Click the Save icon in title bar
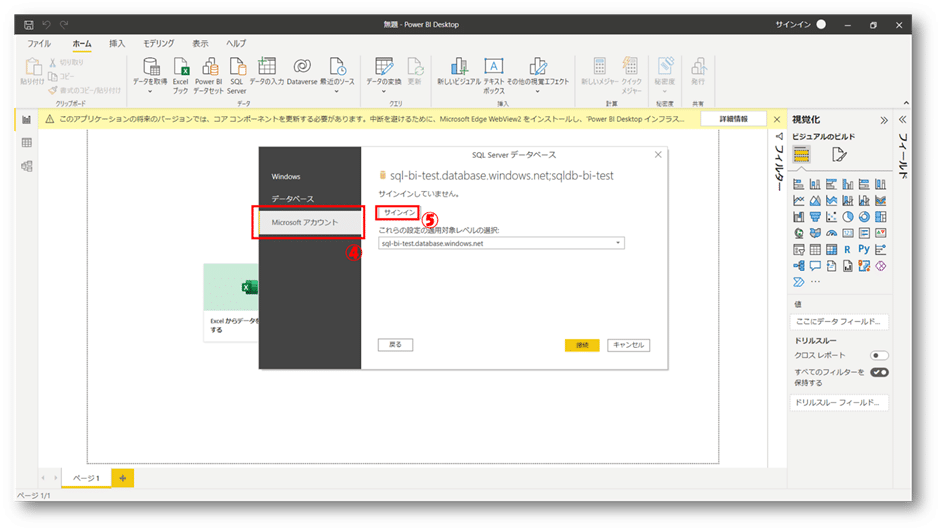This screenshot has height=530, width=941. tap(29, 25)
